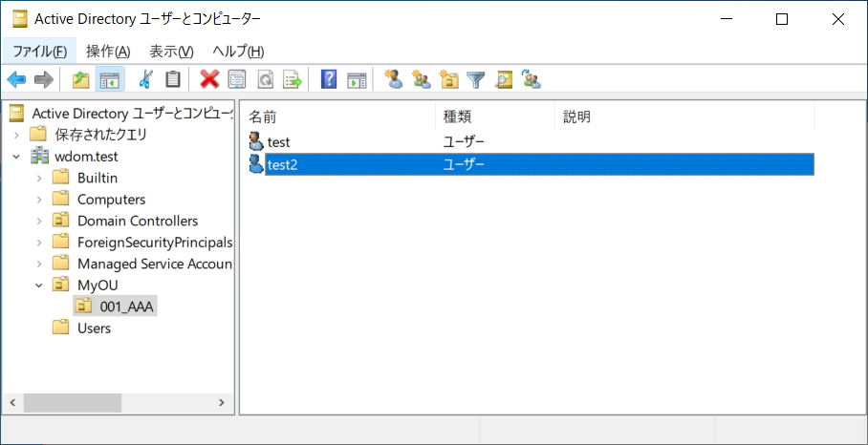Sort by the 名前 column header
868x445 pixels.
[x=338, y=117]
